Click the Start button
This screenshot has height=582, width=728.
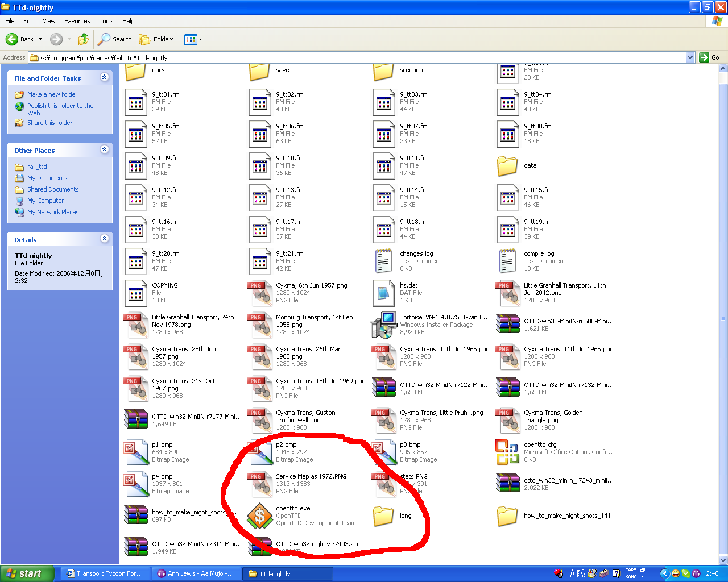[x=27, y=573]
